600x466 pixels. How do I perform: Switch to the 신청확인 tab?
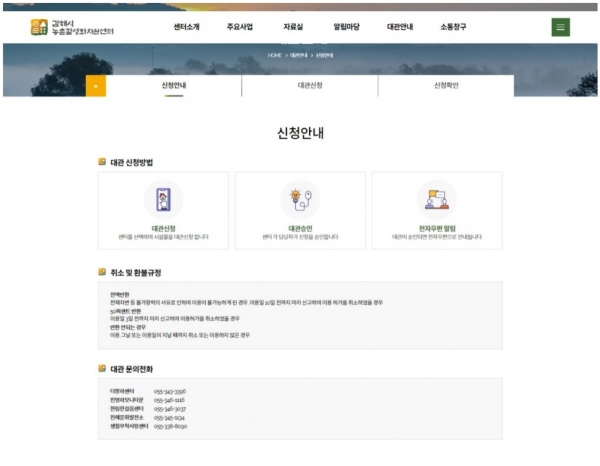(446, 86)
